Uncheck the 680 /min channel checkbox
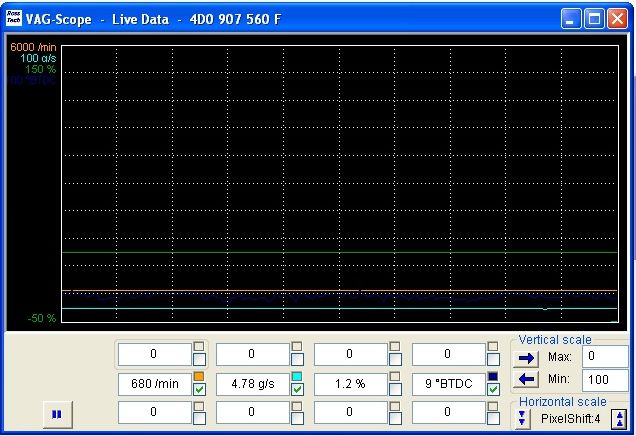Screen dimensions: 636x436 coord(200,389)
